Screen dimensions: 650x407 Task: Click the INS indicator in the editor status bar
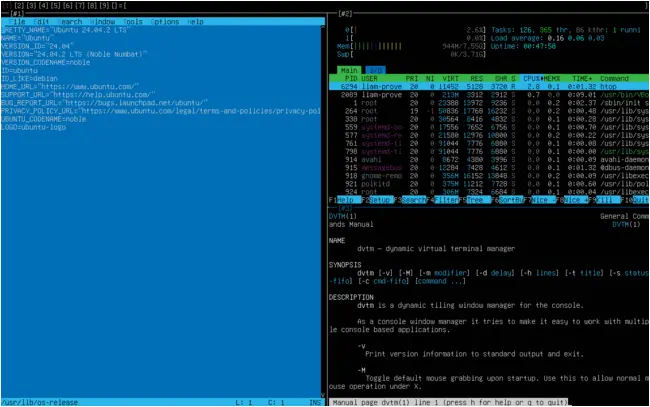coord(315,402)
